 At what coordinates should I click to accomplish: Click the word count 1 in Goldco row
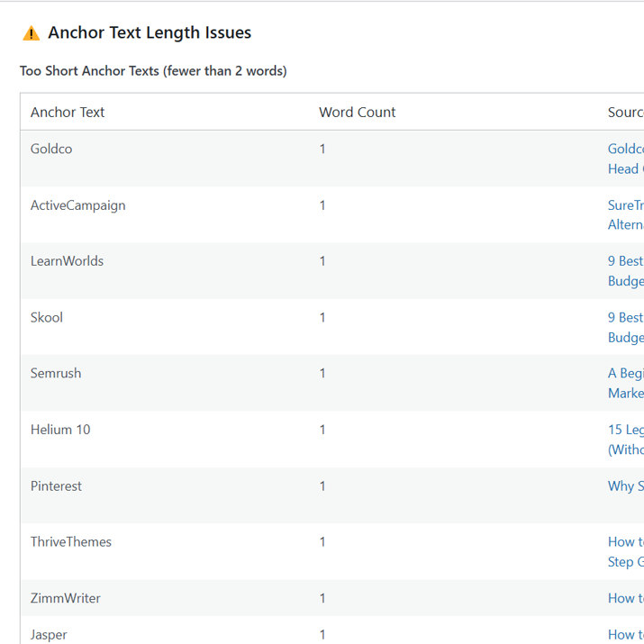[322, 150]
